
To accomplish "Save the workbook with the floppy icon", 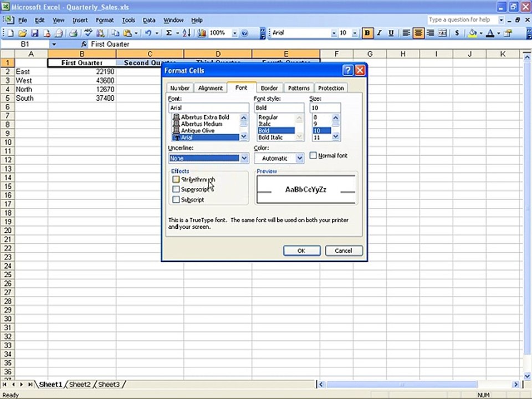I will 34,33.
